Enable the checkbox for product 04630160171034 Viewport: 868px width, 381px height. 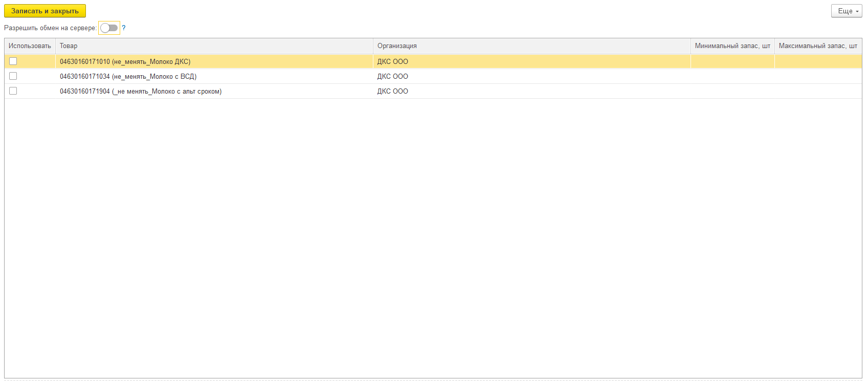(x=13, y=76)
